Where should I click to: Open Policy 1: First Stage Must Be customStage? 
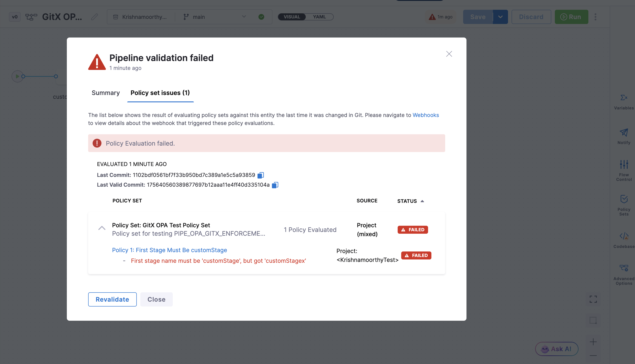(x=169, y=250)
